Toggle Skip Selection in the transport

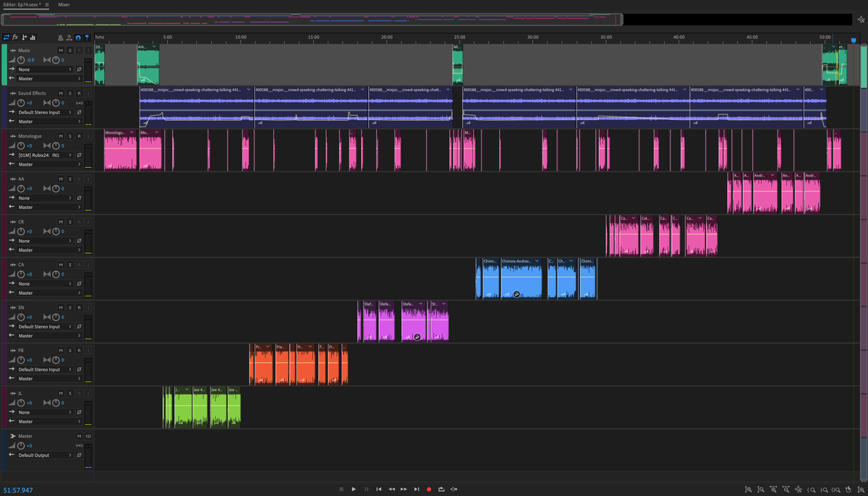(x=454, y=489)
